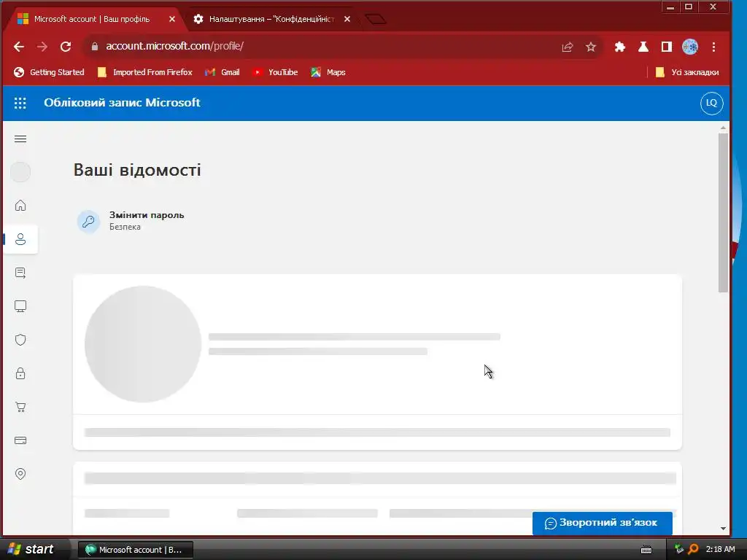Image resolution: width=747 pixels, height=560 pixels.
Task: Open the 'Усі закладки' bookmarks folder
Action: [687, 72]
